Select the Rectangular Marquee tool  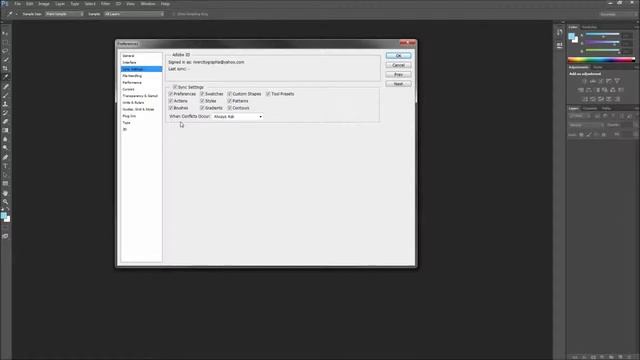(5, 42)
